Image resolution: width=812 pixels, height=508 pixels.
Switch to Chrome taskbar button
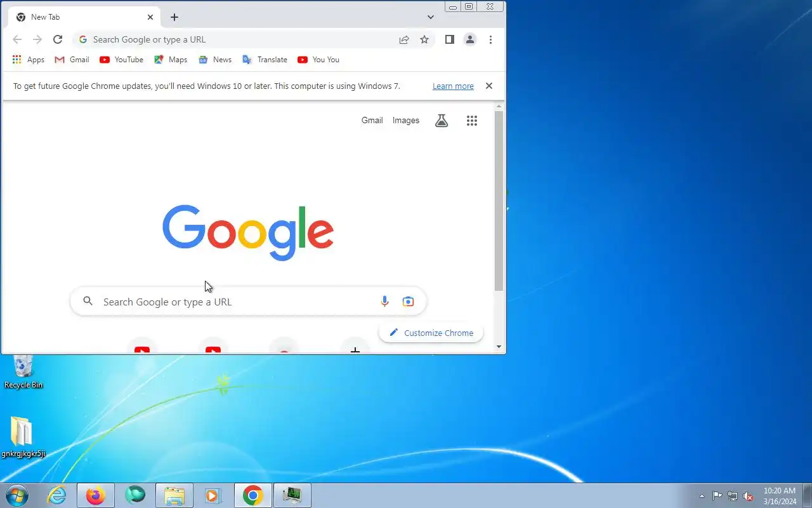253,495
